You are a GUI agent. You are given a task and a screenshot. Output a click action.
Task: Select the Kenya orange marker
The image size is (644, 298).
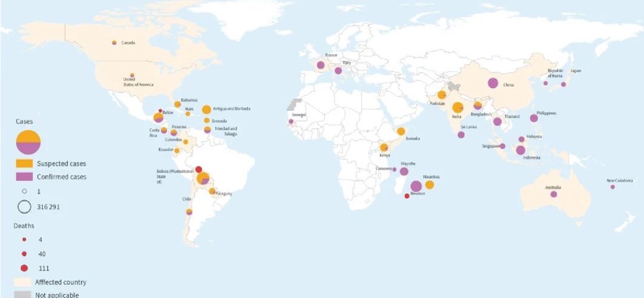(x=384, y=147)
